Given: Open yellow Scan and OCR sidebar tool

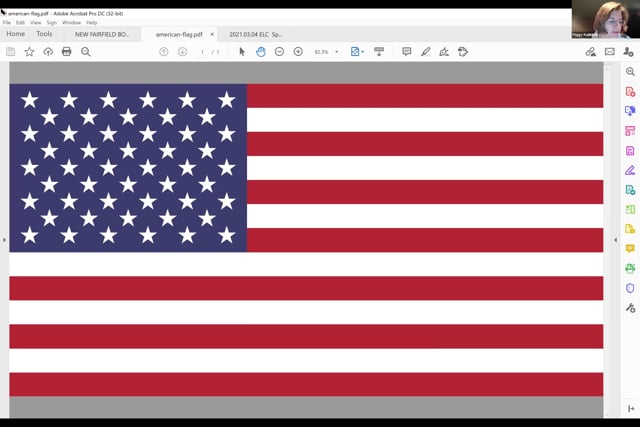Looking at the screenshot, I should tap(630, 229).
